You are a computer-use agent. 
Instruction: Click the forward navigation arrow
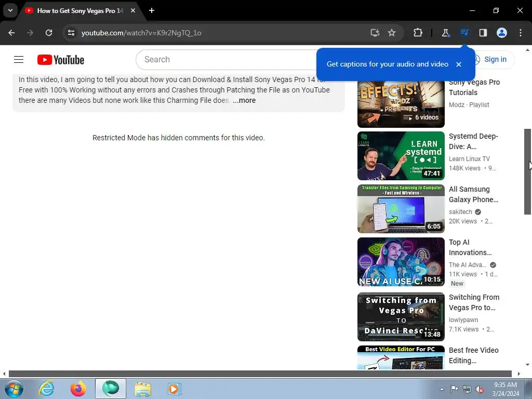30,33
